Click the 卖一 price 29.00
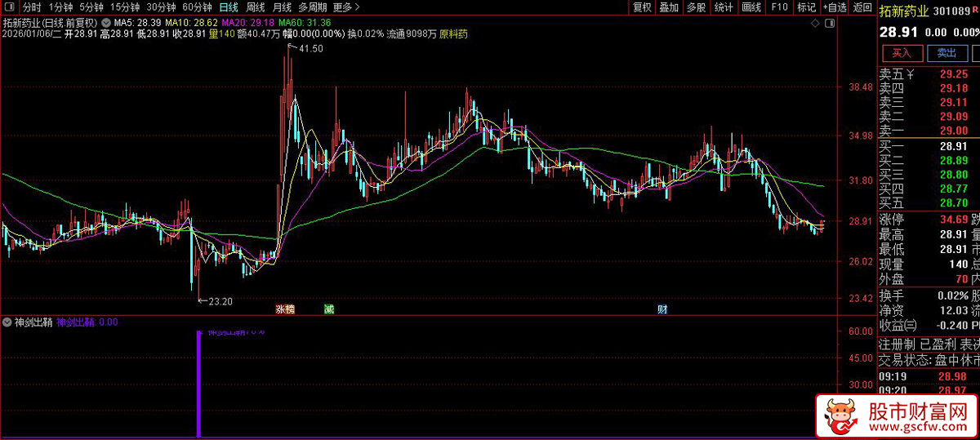980x440 pixels. coord(954,131)
